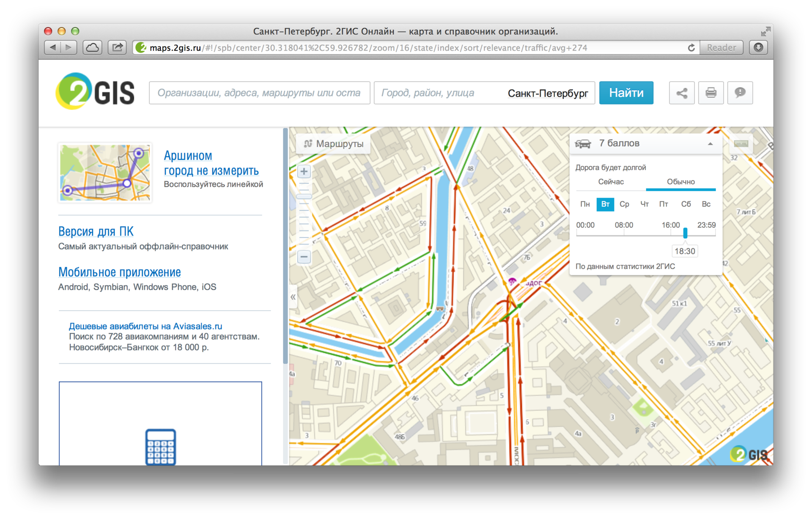Reload the page in Safari

pos(691,48)
